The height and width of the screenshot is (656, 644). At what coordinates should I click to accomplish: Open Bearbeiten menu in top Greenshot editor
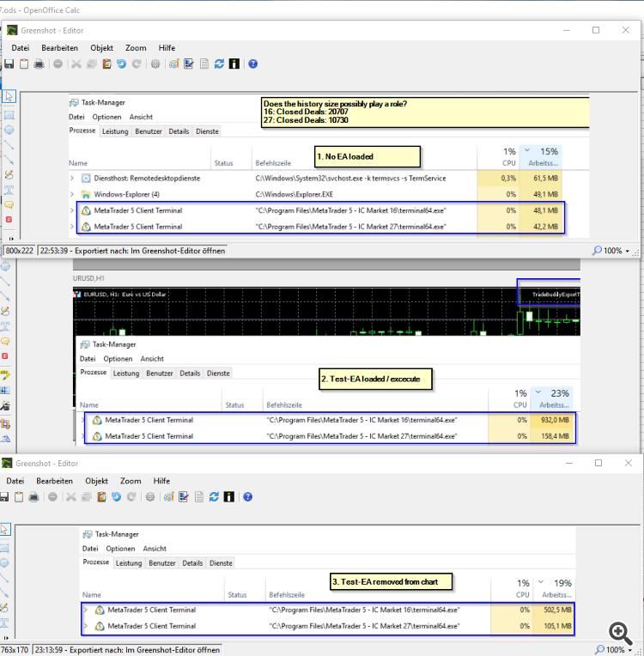tap(59, 48)
